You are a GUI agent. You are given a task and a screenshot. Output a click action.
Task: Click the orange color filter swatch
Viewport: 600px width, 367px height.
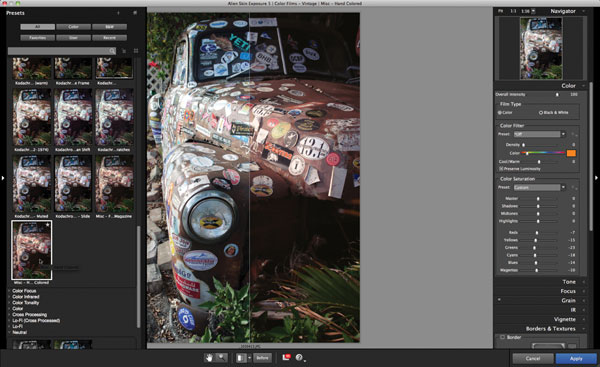pos(571,153)
